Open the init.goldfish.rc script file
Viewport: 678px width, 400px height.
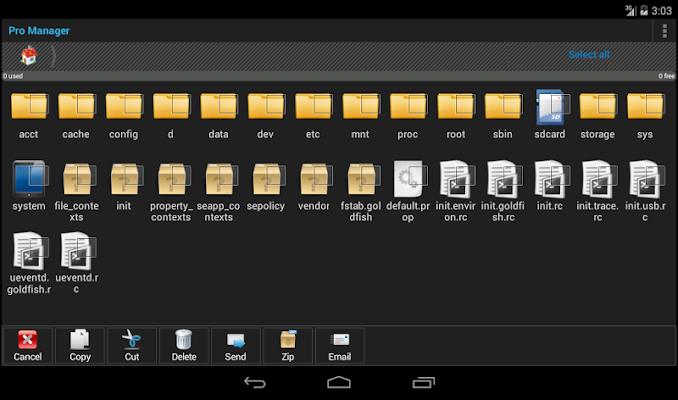(502, 192)
